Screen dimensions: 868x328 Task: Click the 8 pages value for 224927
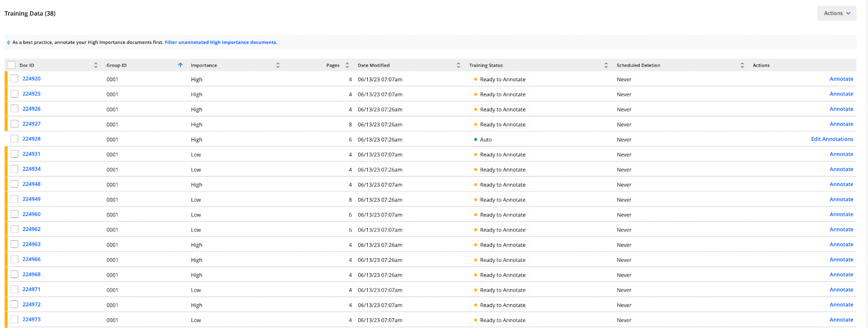click(350, 125)
